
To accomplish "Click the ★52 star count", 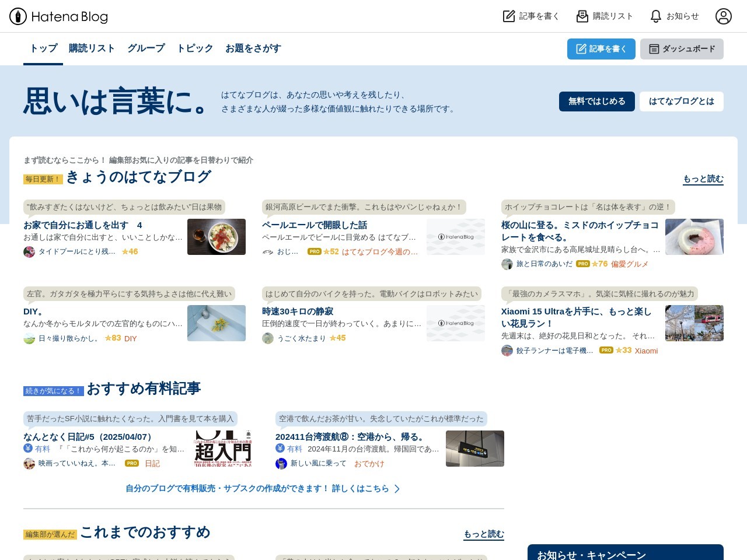I will [x=331, y=252].
